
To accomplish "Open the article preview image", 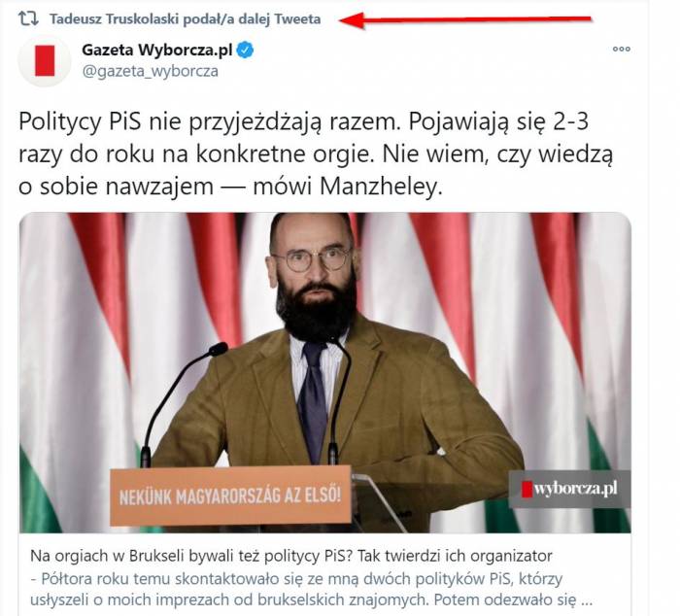I will click(325, 372).
